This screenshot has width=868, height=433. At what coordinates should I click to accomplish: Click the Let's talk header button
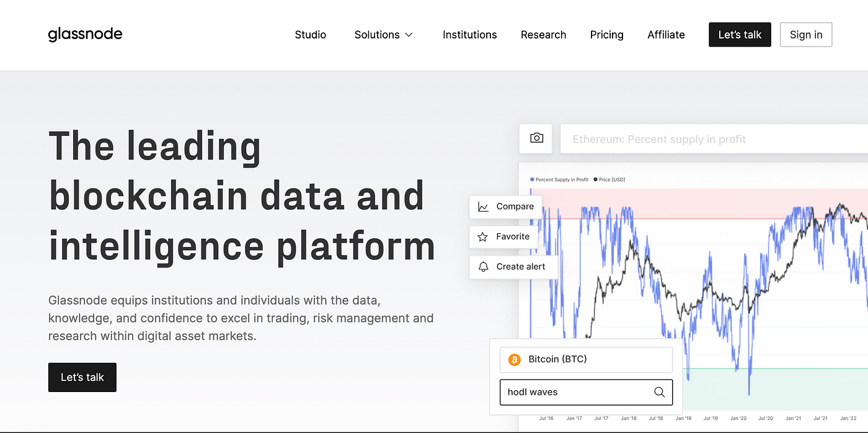(x=740, y=35)
